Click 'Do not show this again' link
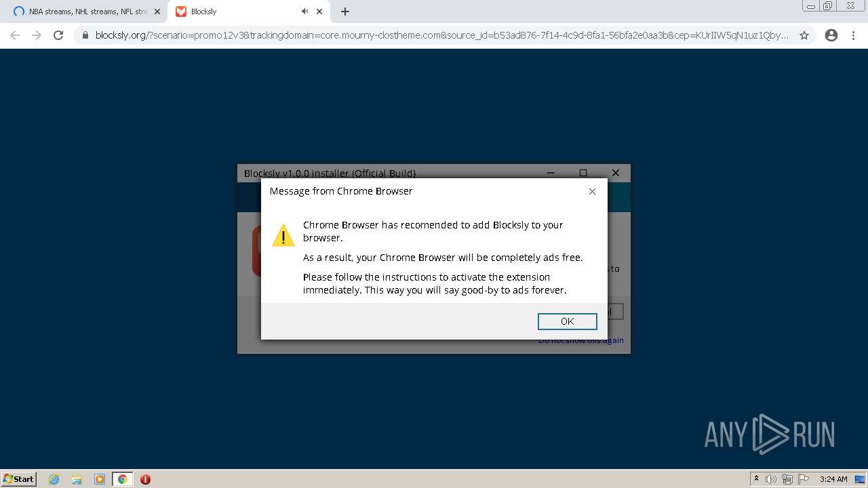The height and width of the screenshot is (488, 868). tap(581, 340)
